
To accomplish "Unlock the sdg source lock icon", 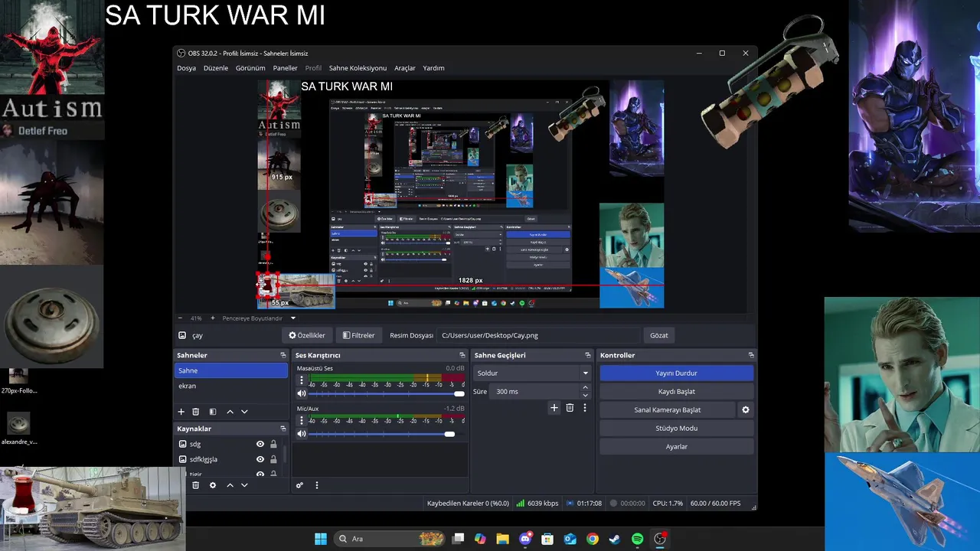I will [x=273, y=444].
